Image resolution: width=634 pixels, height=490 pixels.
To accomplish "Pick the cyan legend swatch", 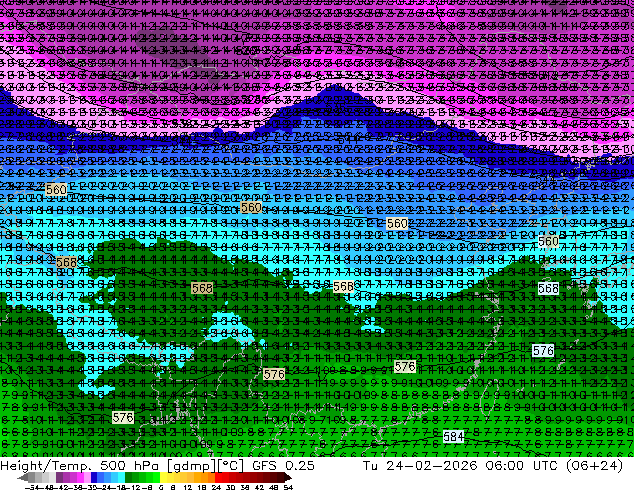I will click(x=121, y=477).
